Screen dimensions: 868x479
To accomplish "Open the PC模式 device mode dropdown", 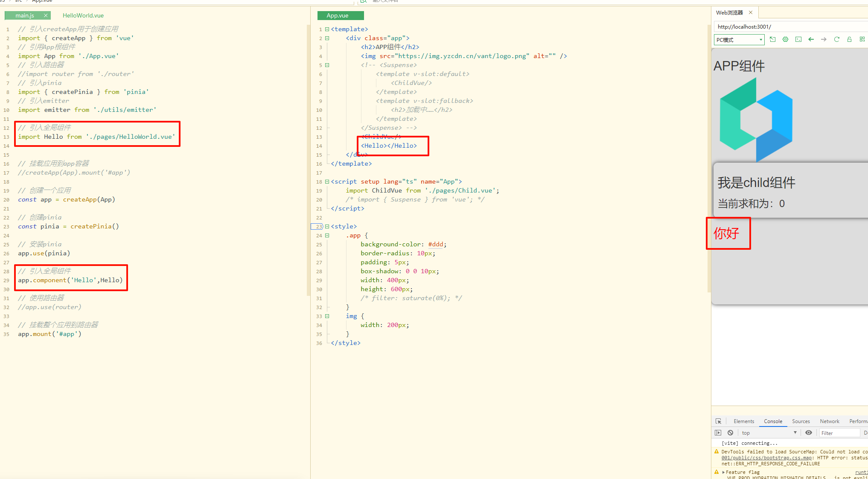I will (x=739, y=40).
